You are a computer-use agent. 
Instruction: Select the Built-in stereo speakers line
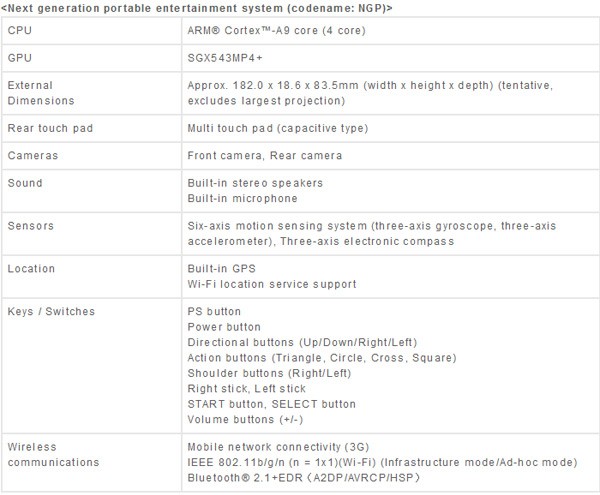click(x=256, y=183)
